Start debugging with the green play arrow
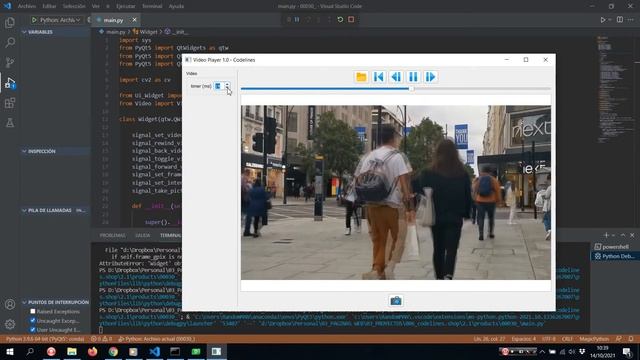640x360 pixels. 34,20
